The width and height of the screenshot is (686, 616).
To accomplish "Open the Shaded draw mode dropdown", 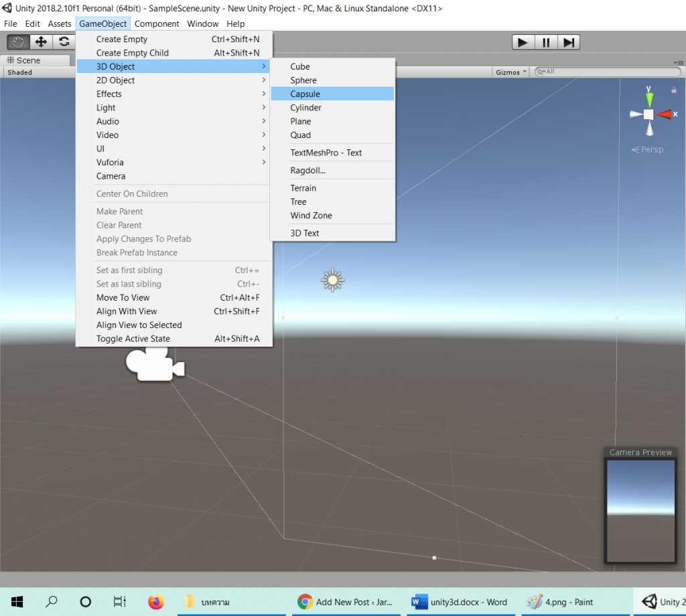I will tap(19, 72).
